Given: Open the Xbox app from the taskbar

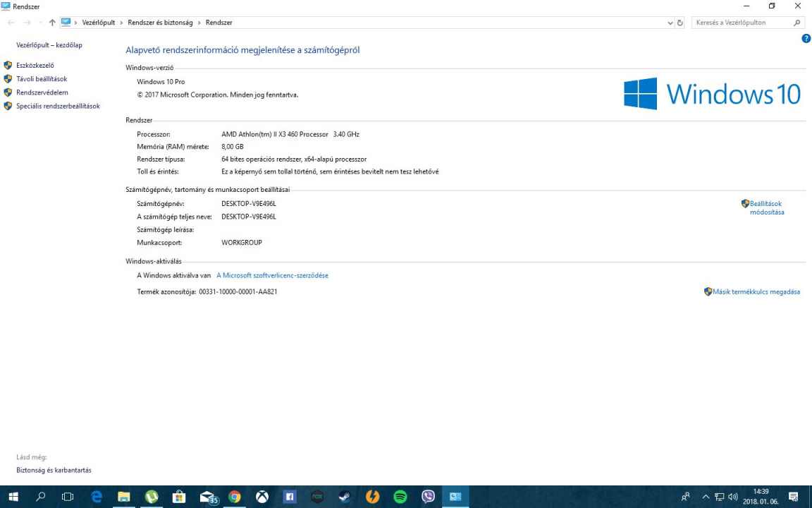Looking at the screenshot, I should (262, 497).
